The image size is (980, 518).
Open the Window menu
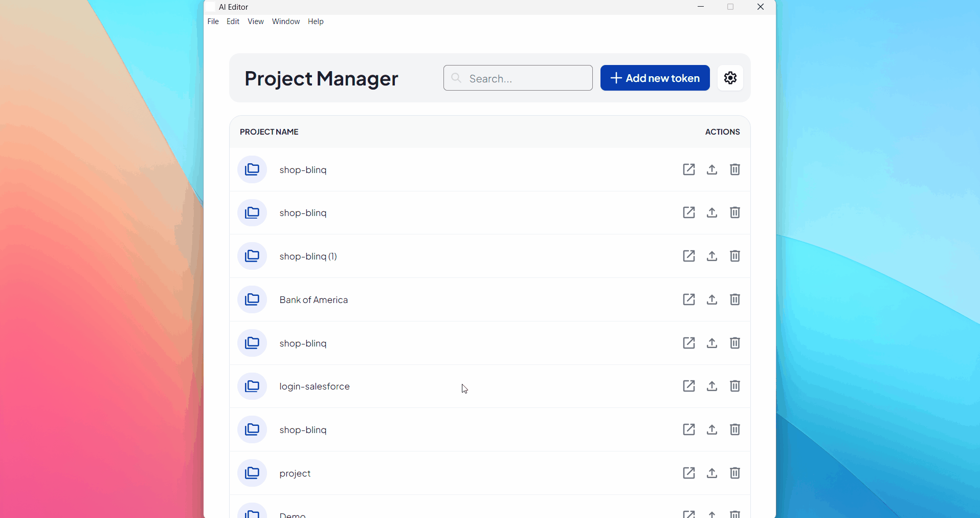285,21
